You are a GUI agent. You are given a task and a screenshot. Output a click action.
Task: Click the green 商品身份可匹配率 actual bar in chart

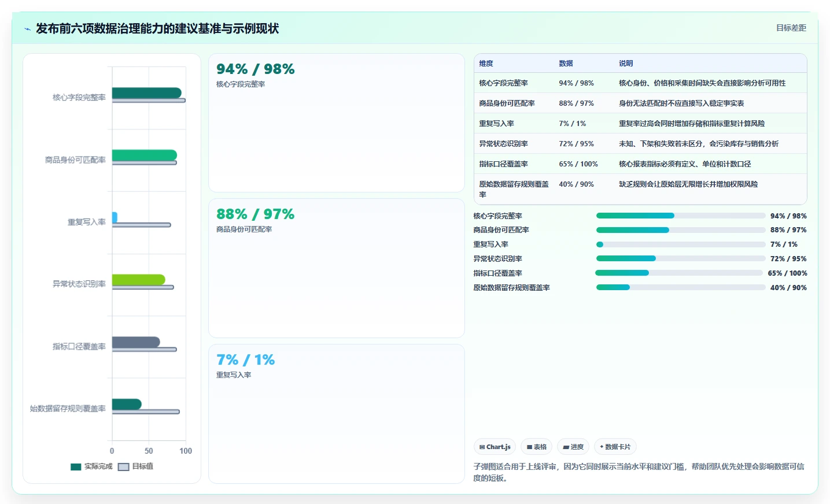click(144, 155)
